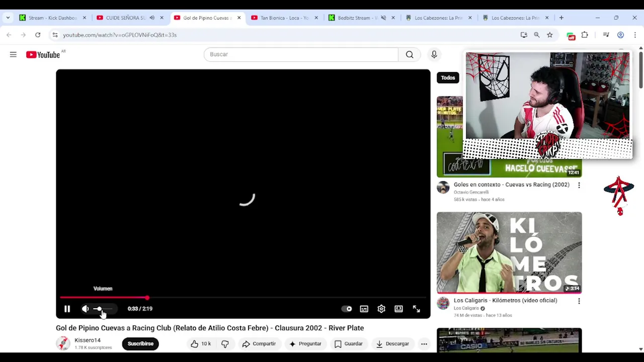Start voice search with the microphone
This screenshot has height=362, width=644.
434,54
